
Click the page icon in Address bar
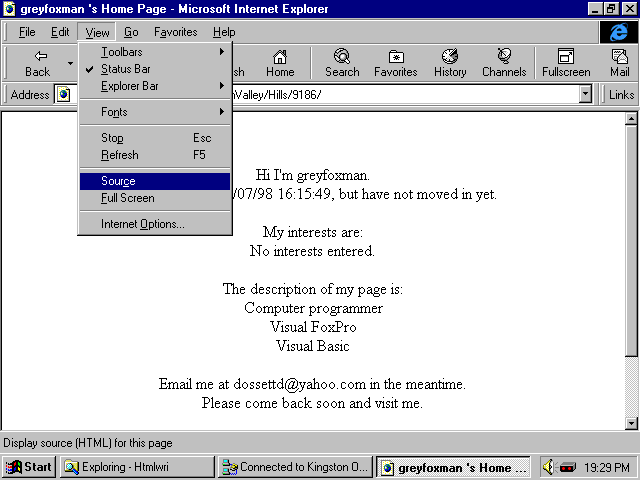[x=63, y=95]
